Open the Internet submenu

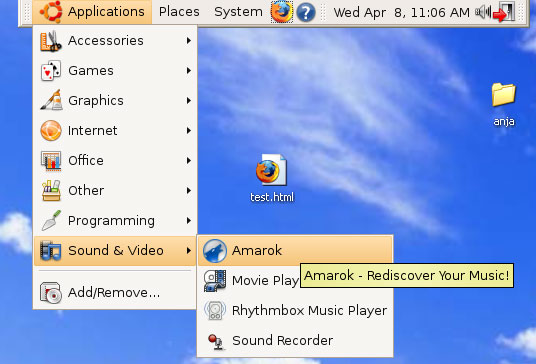pos(115,131)
